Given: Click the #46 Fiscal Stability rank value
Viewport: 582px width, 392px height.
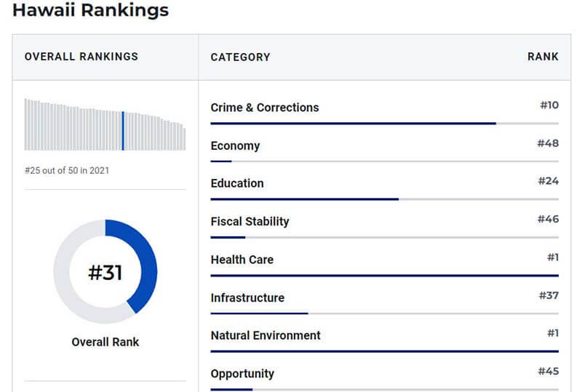Looking at the screenshot, I should [548, 219].
